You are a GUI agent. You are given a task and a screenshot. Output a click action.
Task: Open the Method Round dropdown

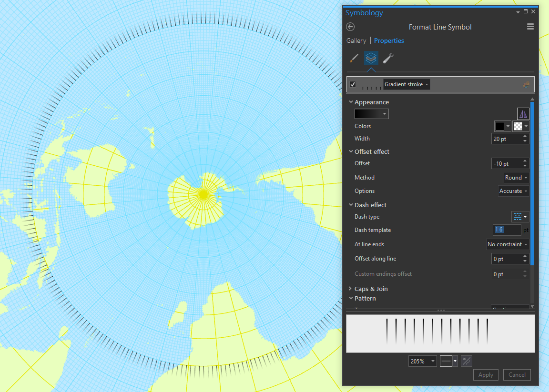coord(516,178)
